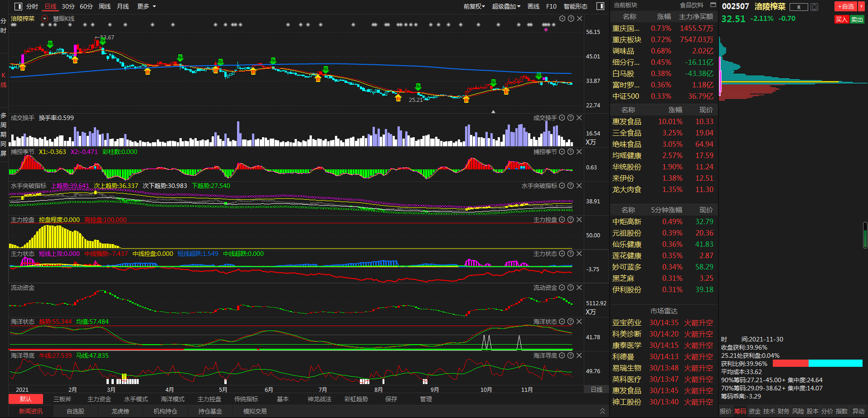Open the 前复权 adjustment dropdown
The height and width of the screenshot is (418, 868).
click(474, 6)
